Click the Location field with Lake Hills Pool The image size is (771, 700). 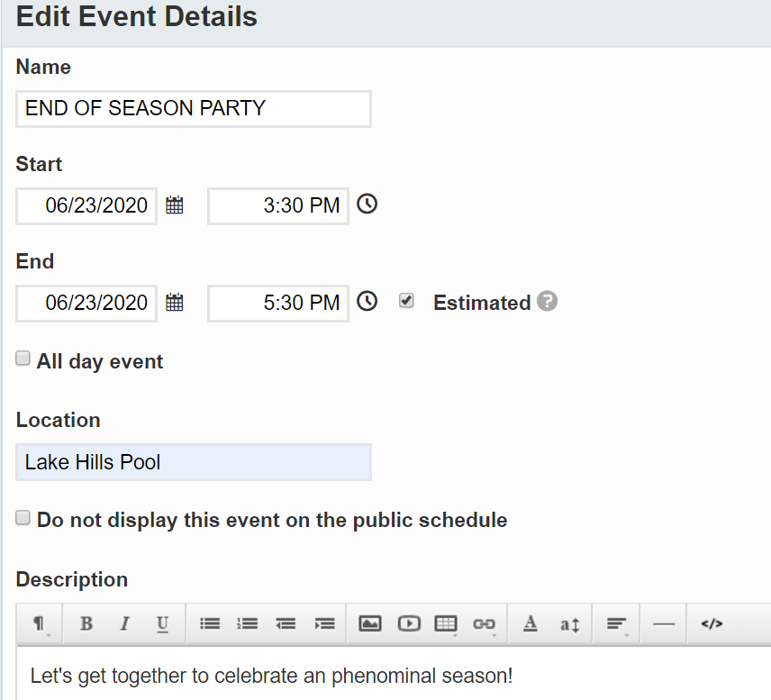(x=194, y=462)
